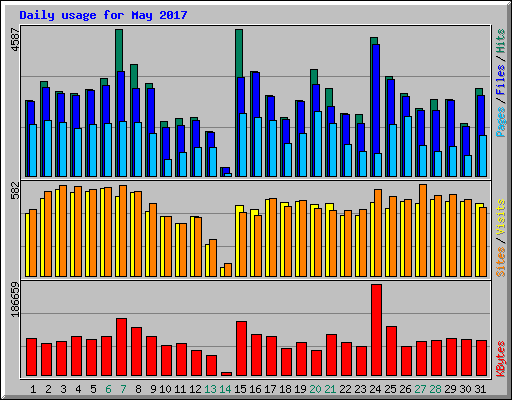The height and width of the screenshot is (400, 512).
Task: Select day label 19 on the x-axis
Action: coord(300,389)
